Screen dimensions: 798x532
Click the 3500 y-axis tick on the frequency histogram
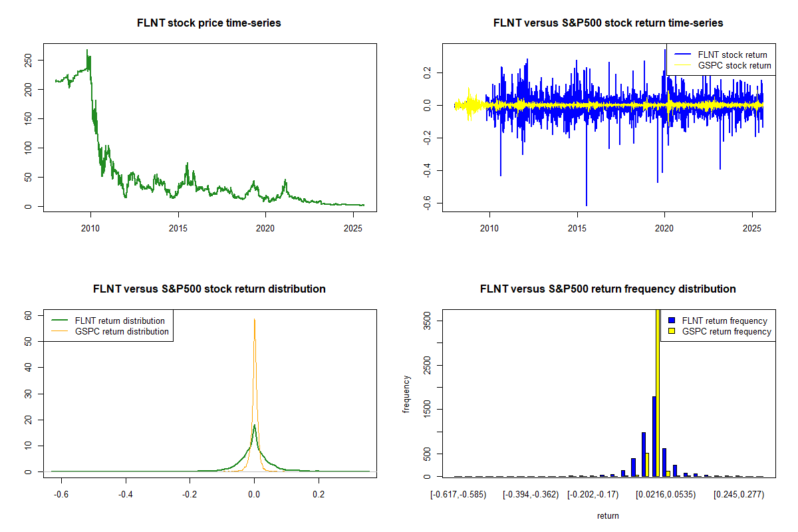coord(426,321)
